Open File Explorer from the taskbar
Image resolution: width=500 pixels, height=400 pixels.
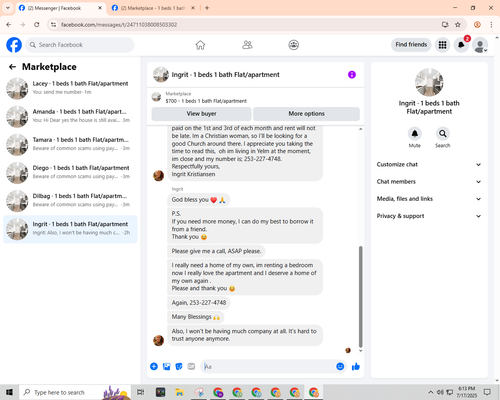tap(179, 392)
